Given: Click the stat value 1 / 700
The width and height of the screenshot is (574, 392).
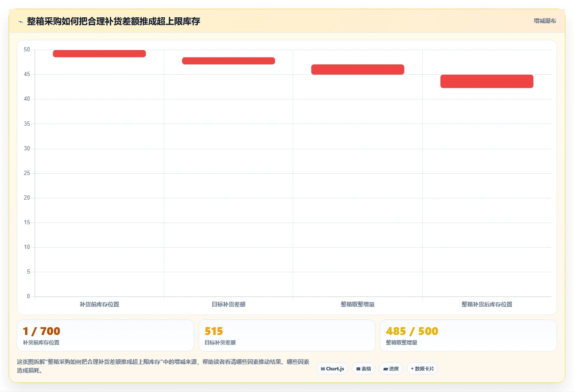Looking at the screenshot, I should pos(42,331).
